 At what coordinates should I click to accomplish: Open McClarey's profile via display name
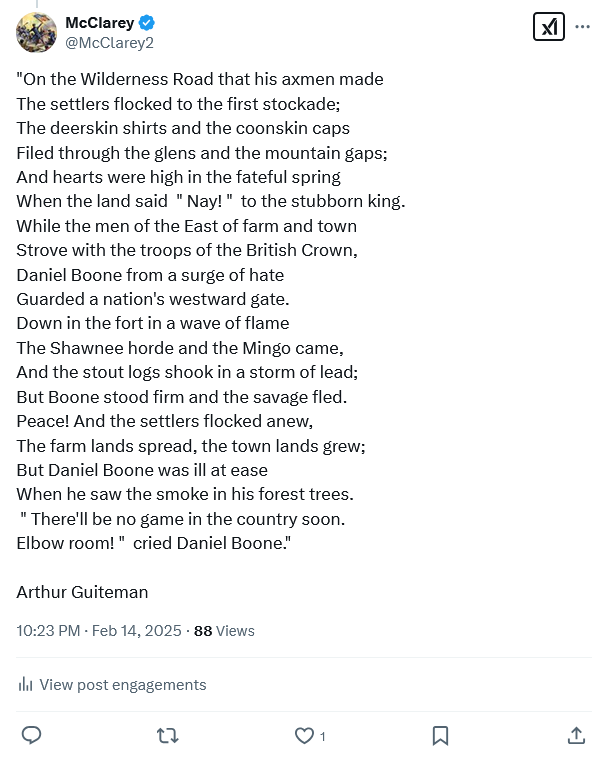[x=99, y=23]
